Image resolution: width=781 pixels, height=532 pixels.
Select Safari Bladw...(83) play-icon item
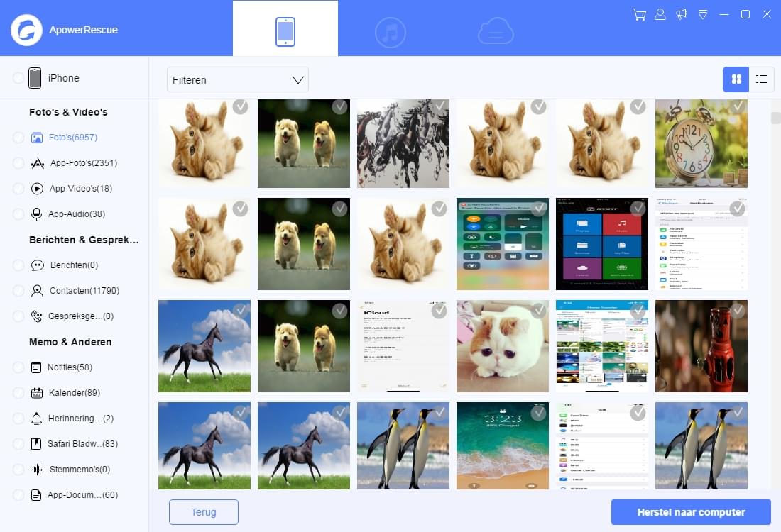(82, 444)
